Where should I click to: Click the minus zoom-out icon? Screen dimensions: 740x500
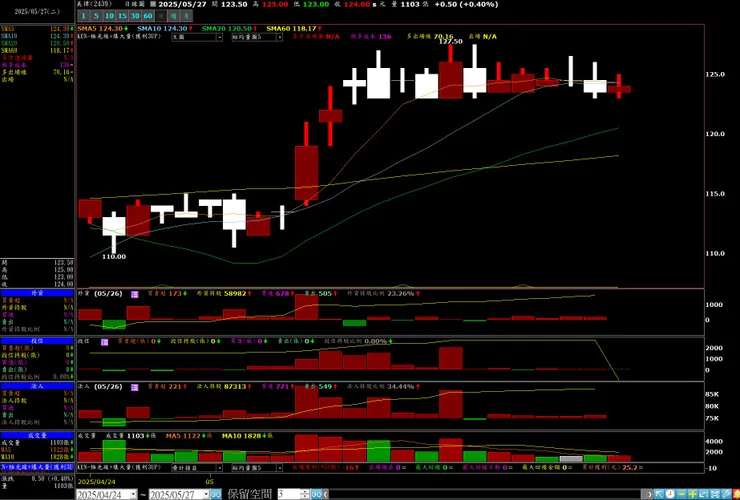tap(681, 494)
